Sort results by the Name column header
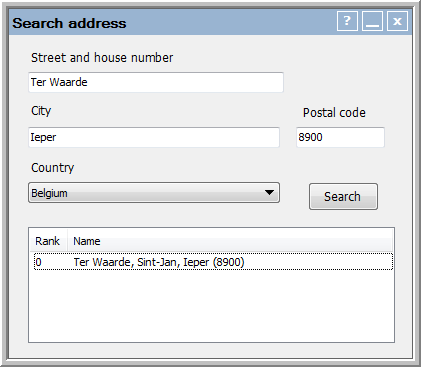421x367 pixels. pyautogui.click(x=230, y=241)
